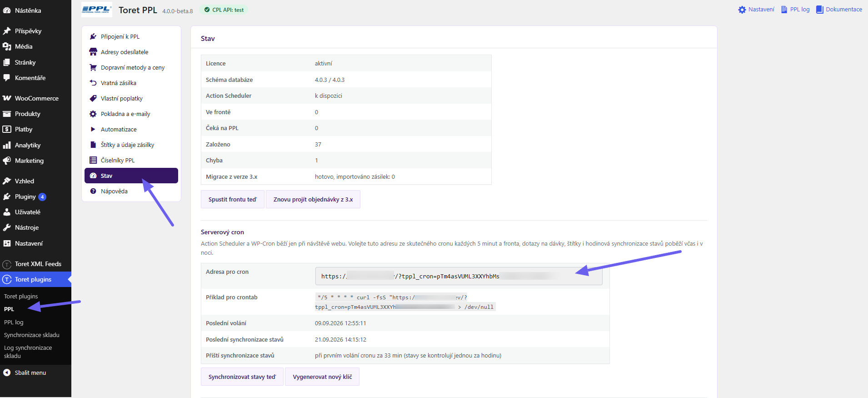Click Znovu projít objednávky z 3.x

313,199
